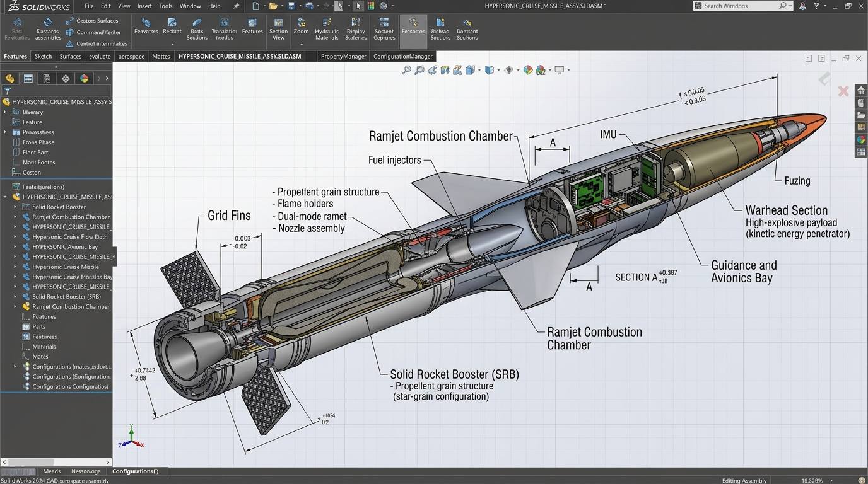This screenshot has width=868, height=484.
Task: Click Creators Surfaces command
Action: pyautogui.click(x=92, y=21)
